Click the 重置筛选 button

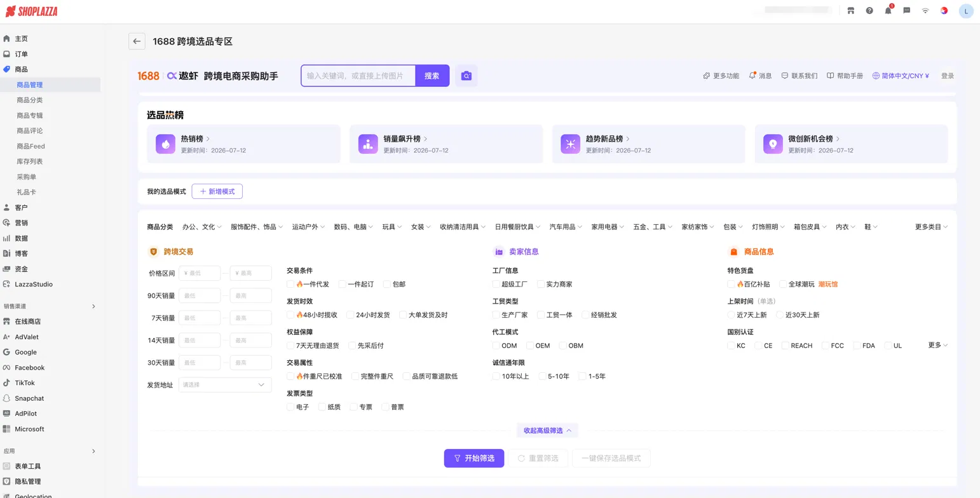point(538,458)
